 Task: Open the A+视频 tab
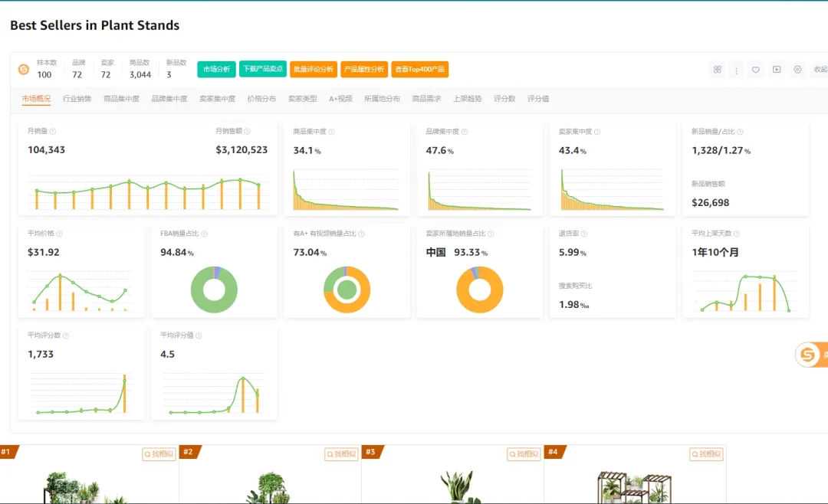point(340,99)
